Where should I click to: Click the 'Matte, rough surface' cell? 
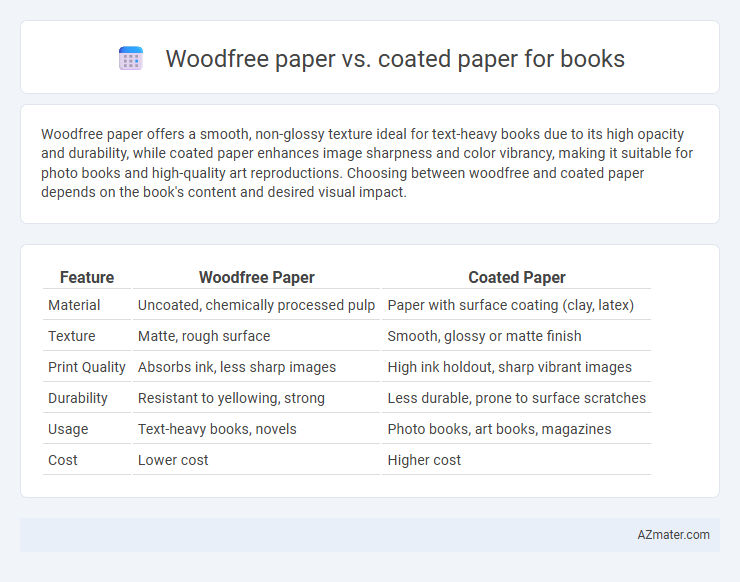[x=256, y=336]
